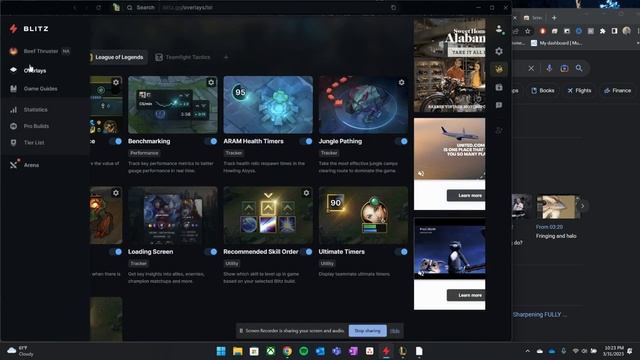
Task: Click the copy link icon in Blitz top bar
Action: pos(393,7)
